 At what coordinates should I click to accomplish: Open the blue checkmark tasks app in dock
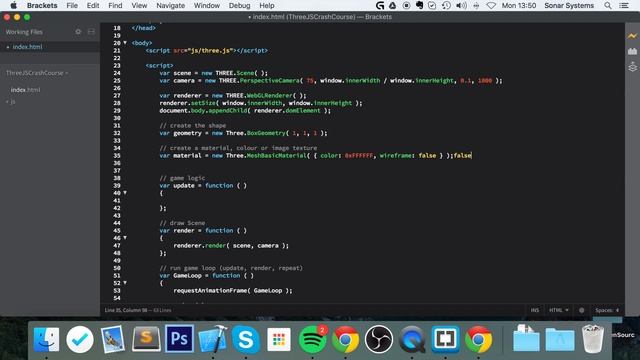[80, 339]
